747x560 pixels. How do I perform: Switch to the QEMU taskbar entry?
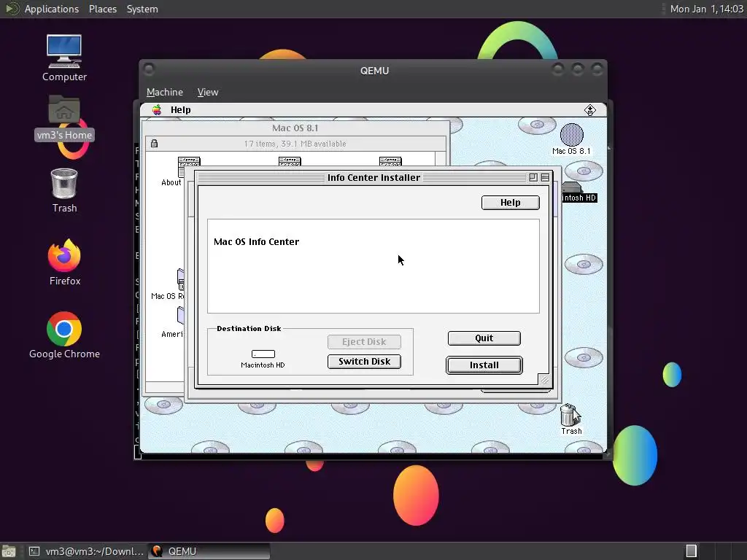pos(209,551)
